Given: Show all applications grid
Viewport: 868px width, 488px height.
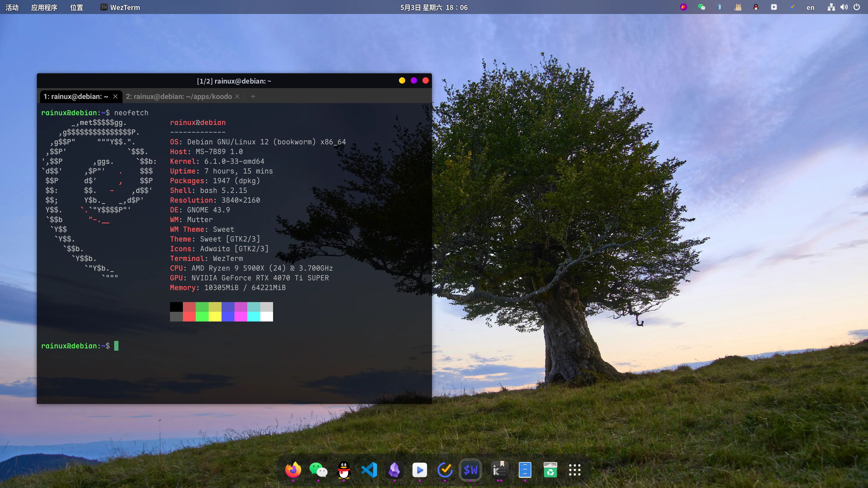Looking at the screenshot, I should 575,470.
